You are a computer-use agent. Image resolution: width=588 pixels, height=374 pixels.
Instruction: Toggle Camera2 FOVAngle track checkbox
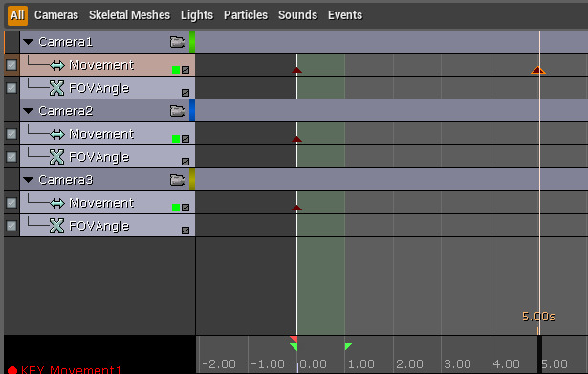point(11,157)
